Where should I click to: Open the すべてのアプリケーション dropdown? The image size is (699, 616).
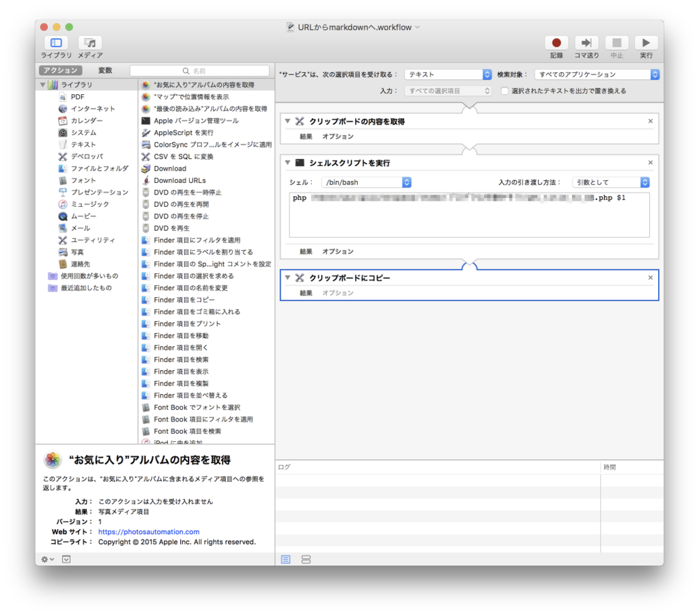[x=597, y=74]
